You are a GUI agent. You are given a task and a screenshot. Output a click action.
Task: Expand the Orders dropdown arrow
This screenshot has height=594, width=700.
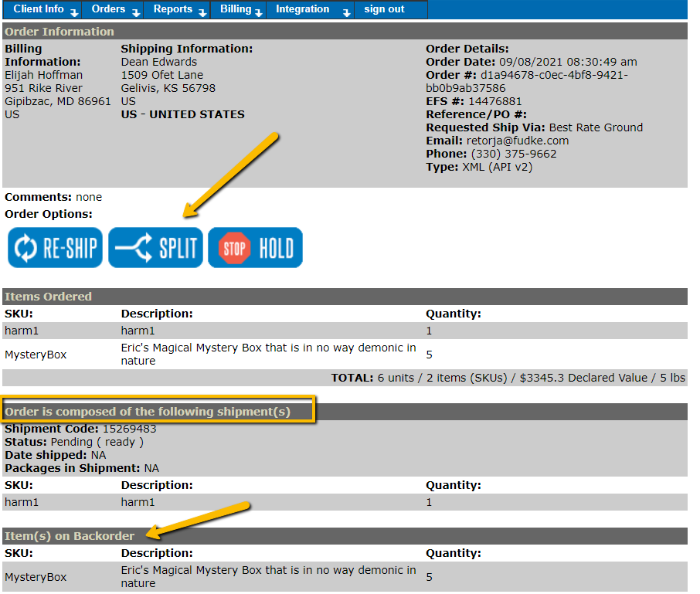click(x=136, y=13)
